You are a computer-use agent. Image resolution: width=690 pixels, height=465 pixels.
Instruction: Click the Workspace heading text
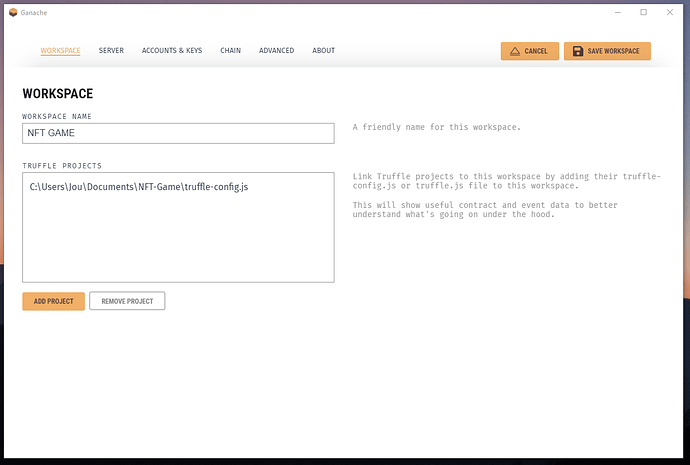click(58, 93)
